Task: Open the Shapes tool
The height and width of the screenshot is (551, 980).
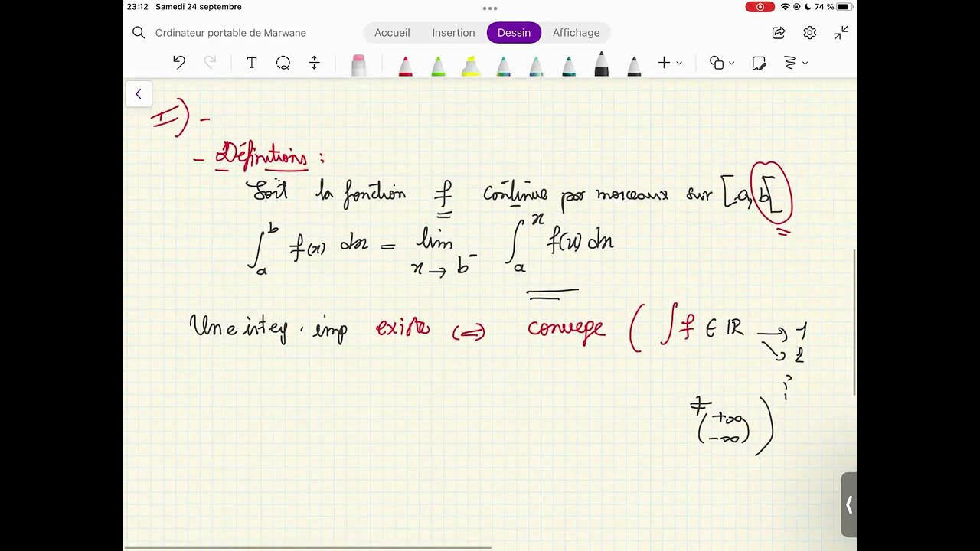Action: pyautogui.click(x=717, y=63)
